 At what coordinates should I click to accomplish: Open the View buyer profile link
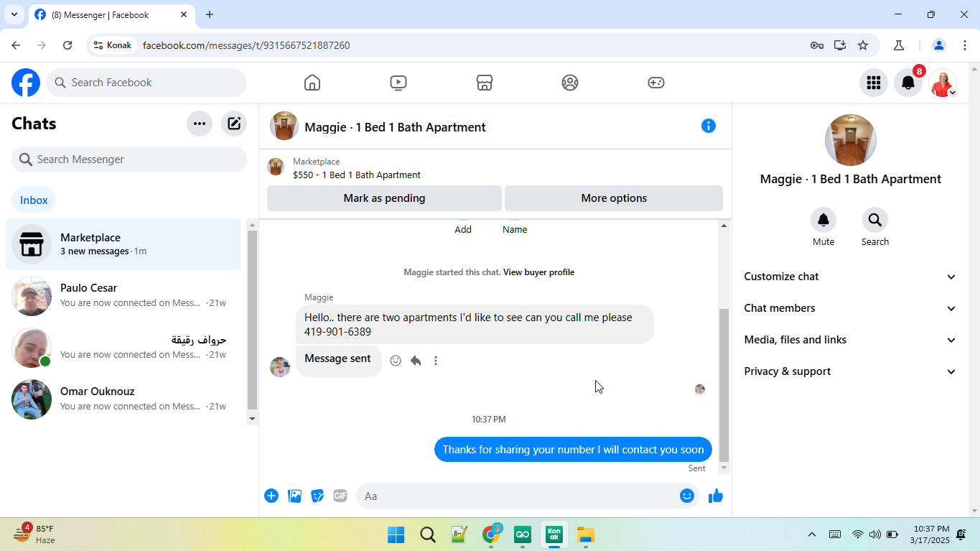point(538,272)
